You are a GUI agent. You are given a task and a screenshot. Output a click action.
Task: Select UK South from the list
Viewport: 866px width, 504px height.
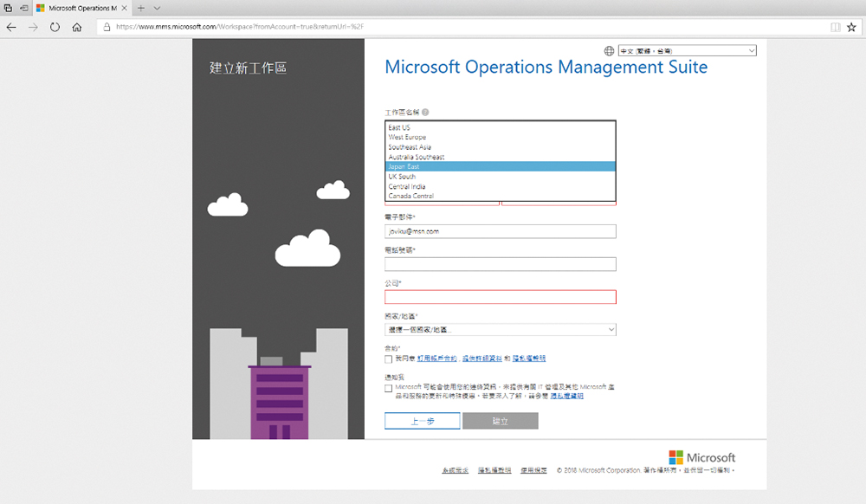(501, 177)
